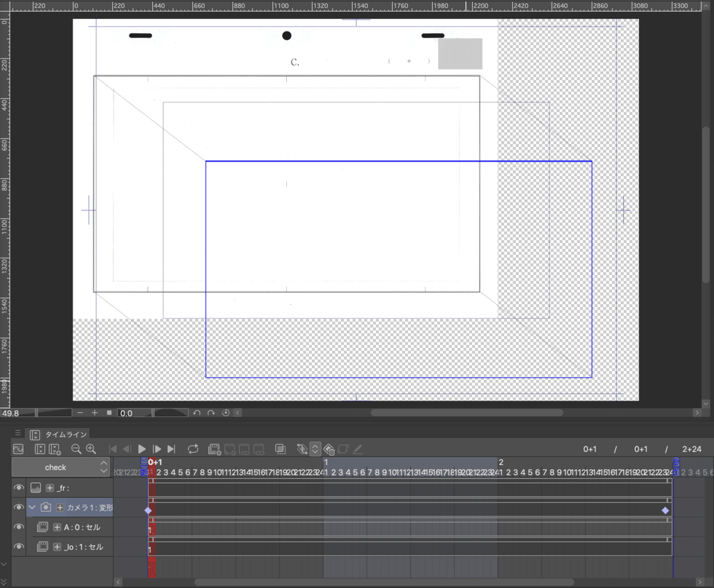
Task: Hide the _lo:1 cel layer
Action: [x=18, y=546]
